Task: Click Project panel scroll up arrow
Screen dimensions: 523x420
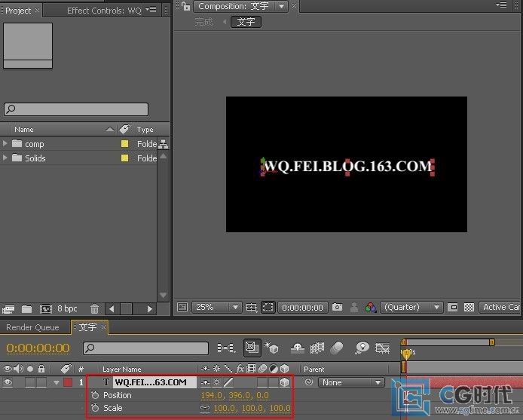Action: pos(163,156)
